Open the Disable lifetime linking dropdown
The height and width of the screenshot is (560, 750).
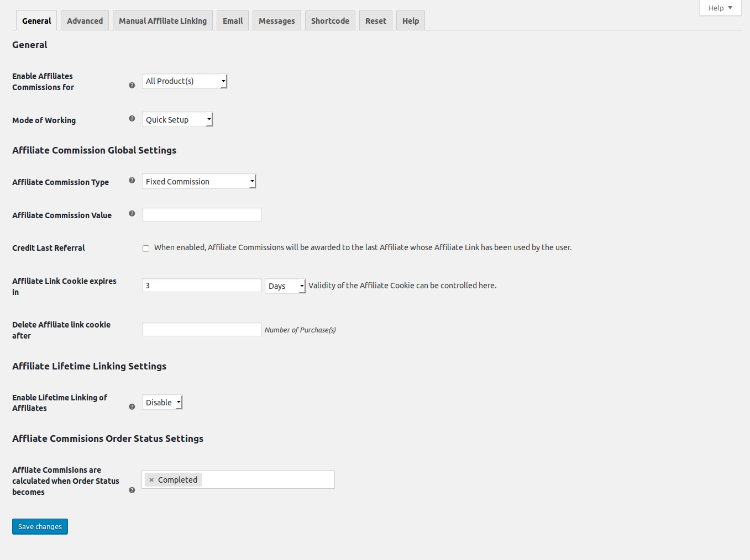(162, 403)
